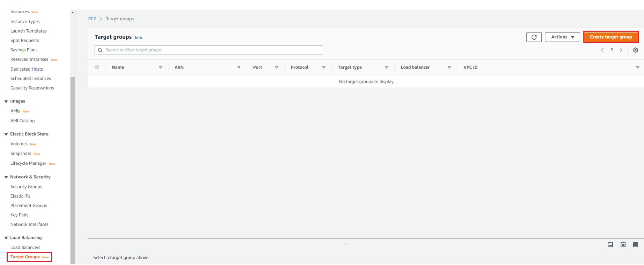
Task: Click the panel resize handle
Action: point(347,244)
